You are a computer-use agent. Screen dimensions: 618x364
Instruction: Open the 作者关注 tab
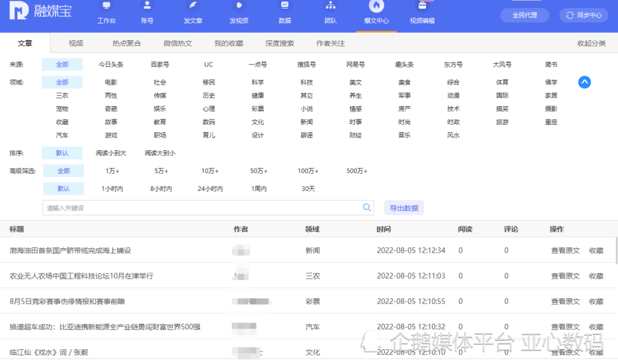tap(330, 43)
